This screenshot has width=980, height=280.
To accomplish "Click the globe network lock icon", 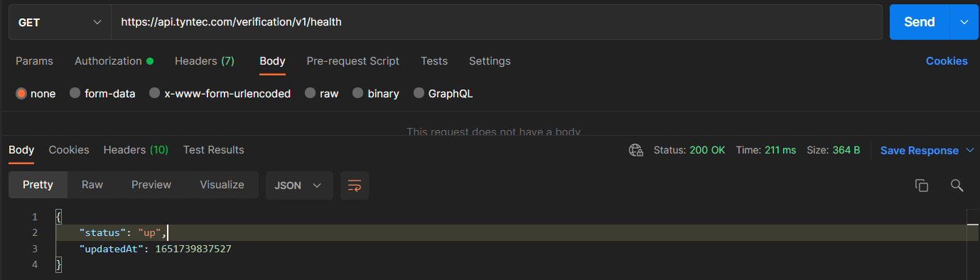I will 636,150.
